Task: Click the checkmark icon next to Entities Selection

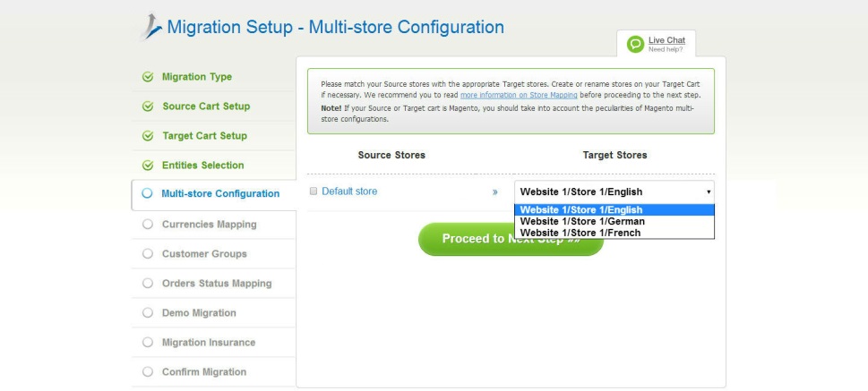Action: (147, 166)
